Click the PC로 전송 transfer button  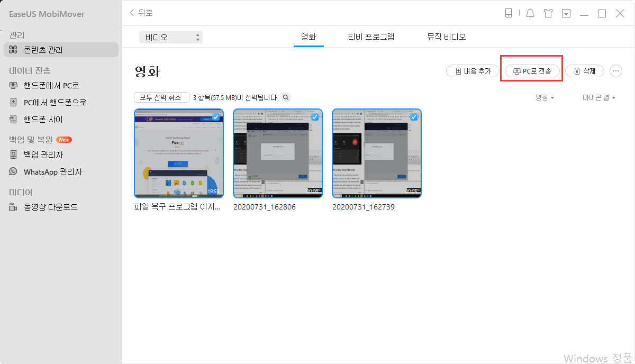(x=531, y=70)
